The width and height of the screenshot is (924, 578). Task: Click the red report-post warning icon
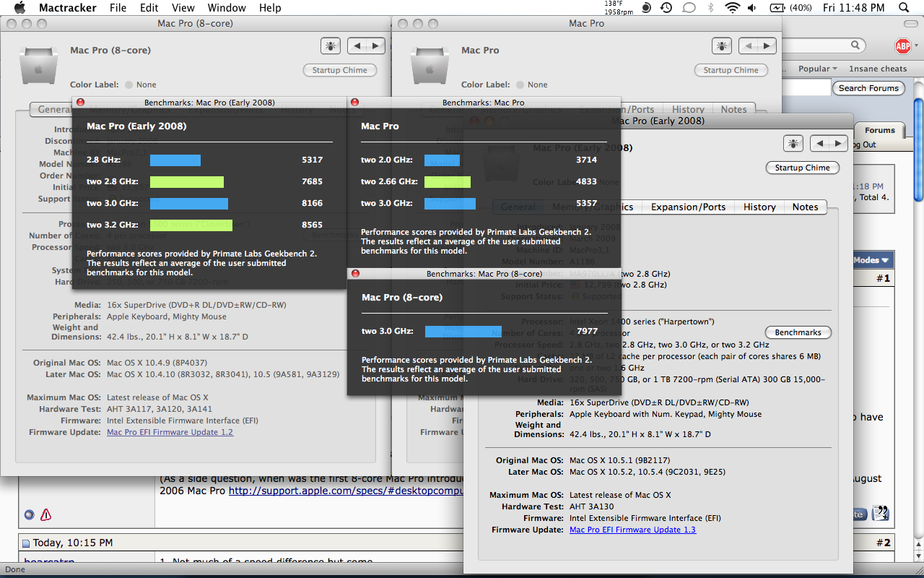tap(45, 515)
